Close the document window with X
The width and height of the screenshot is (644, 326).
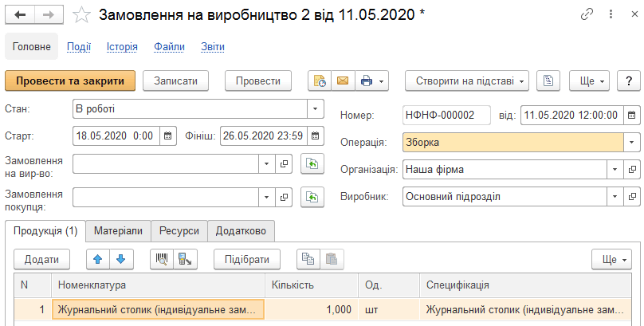[634, 15]
